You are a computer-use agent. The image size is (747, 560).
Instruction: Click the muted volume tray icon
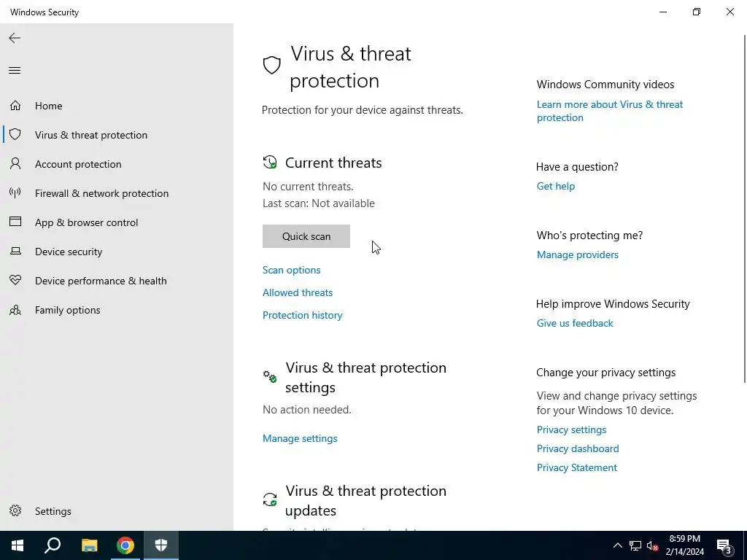pyautogui.click(x=653, y=545)
